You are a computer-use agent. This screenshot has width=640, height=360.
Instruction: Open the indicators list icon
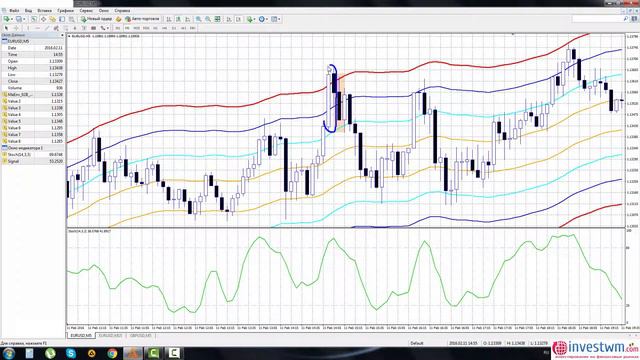tap(250, 19)
